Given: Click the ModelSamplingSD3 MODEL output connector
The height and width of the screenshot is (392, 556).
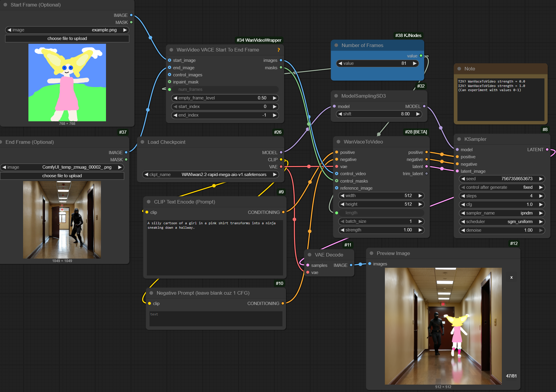Looking at the screenshot, I should (424, 106).
